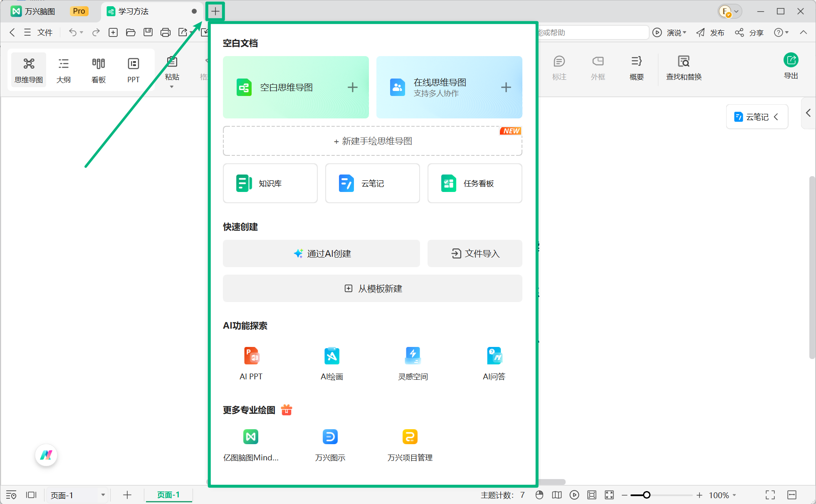
Task: Click the green 导出 export button
Action: (x=791, y=66)
